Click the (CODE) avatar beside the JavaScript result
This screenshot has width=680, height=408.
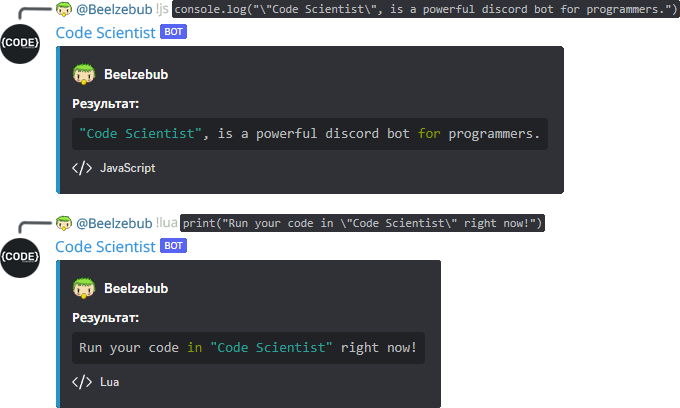point(20,44)
